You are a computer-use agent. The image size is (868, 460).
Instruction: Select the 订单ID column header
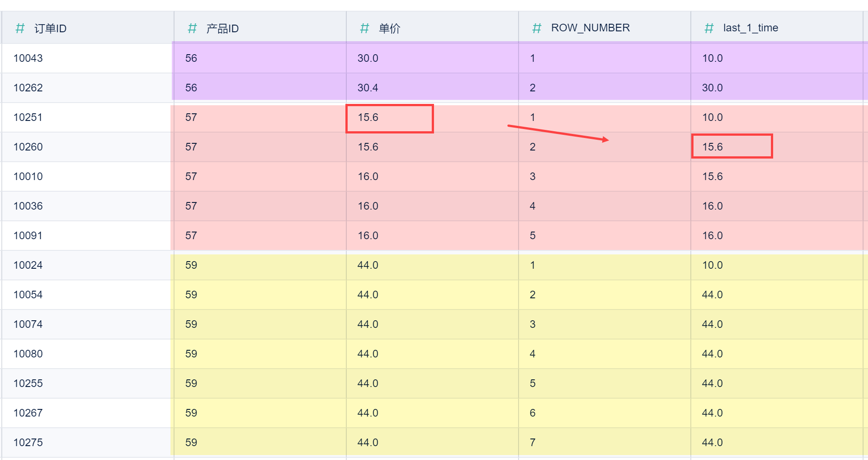pos(50,29)
